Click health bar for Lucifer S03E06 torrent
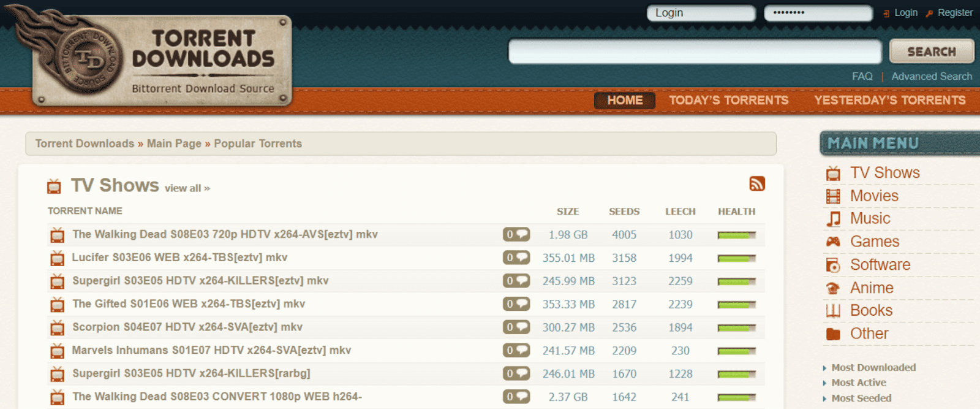 click(x=736, y=258)
